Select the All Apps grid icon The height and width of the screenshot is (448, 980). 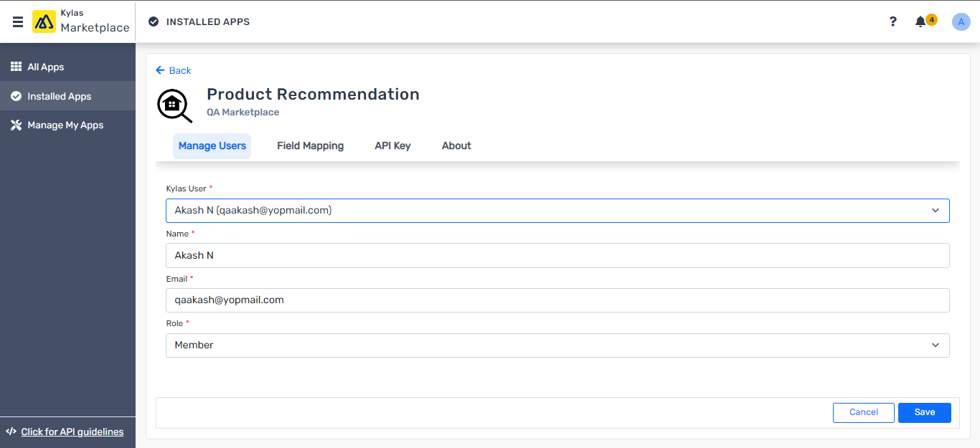coord(16,67)
